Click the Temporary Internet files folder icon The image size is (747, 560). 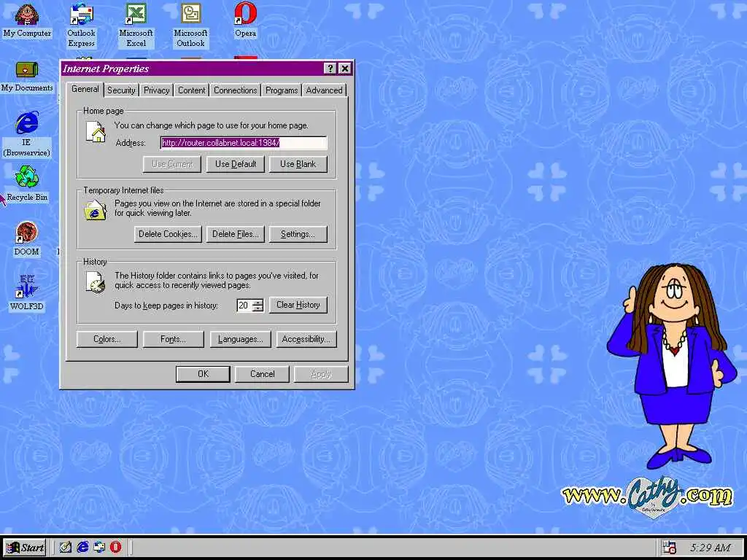coord(96,209)
